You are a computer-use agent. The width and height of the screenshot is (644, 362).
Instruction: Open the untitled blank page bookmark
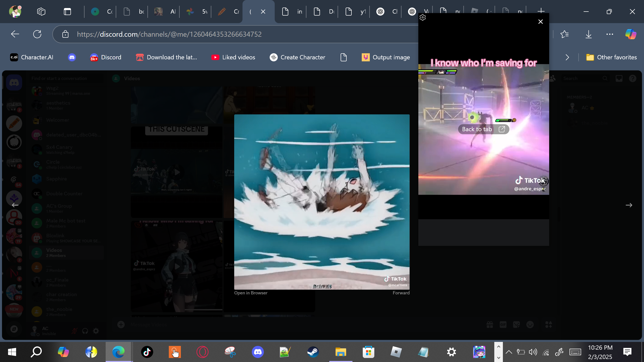(344, 57)
